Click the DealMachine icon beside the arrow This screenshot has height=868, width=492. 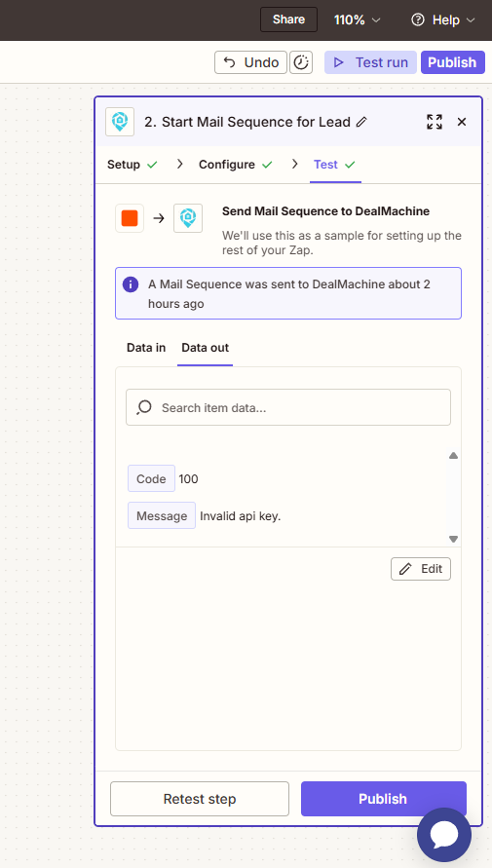[188, 218]
